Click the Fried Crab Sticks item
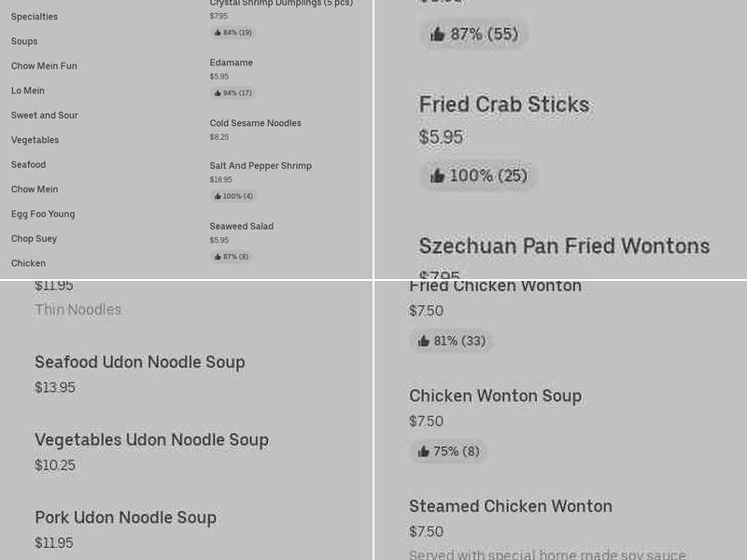The width and height of the screenshot is (747, 560). coord(504,105)
